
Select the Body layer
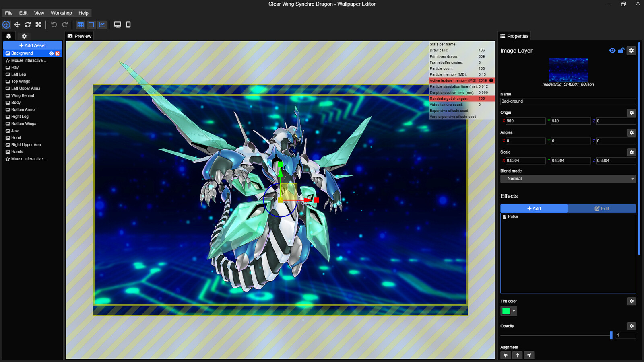tap(32, 103)
